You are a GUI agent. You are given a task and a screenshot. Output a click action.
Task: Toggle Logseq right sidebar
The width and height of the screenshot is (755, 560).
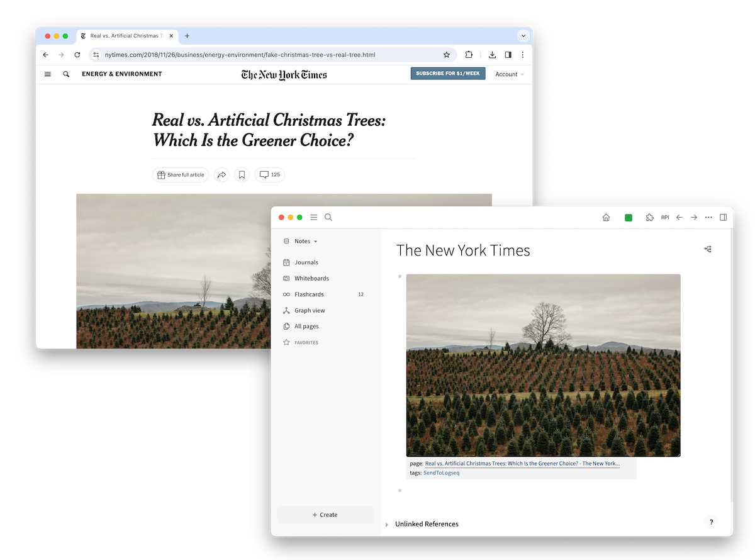click(x=724, y=218)
